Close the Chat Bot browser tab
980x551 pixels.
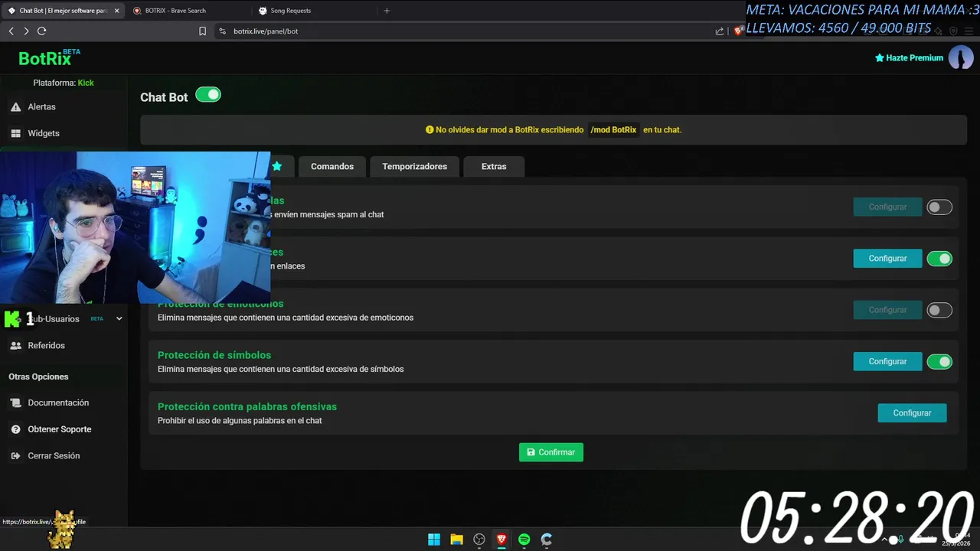pos(116,11)
